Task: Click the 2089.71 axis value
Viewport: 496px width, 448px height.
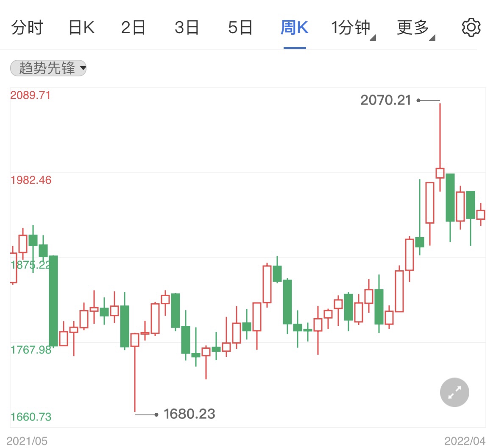Action: 31,95
